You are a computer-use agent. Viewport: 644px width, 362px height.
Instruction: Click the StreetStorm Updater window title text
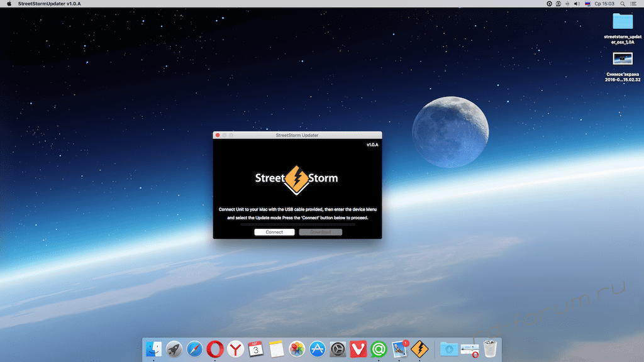click(x=297, y=135)
